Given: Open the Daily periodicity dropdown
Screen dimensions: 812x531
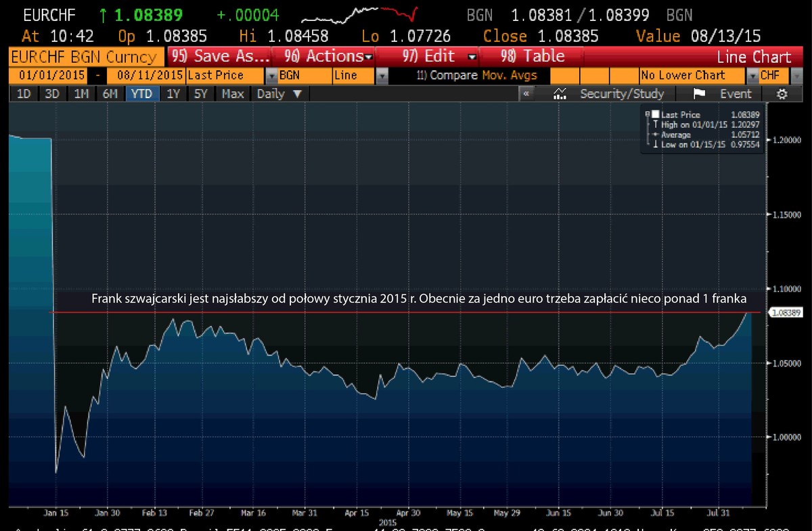Looking at the screenshot, I should click(279, 94).
